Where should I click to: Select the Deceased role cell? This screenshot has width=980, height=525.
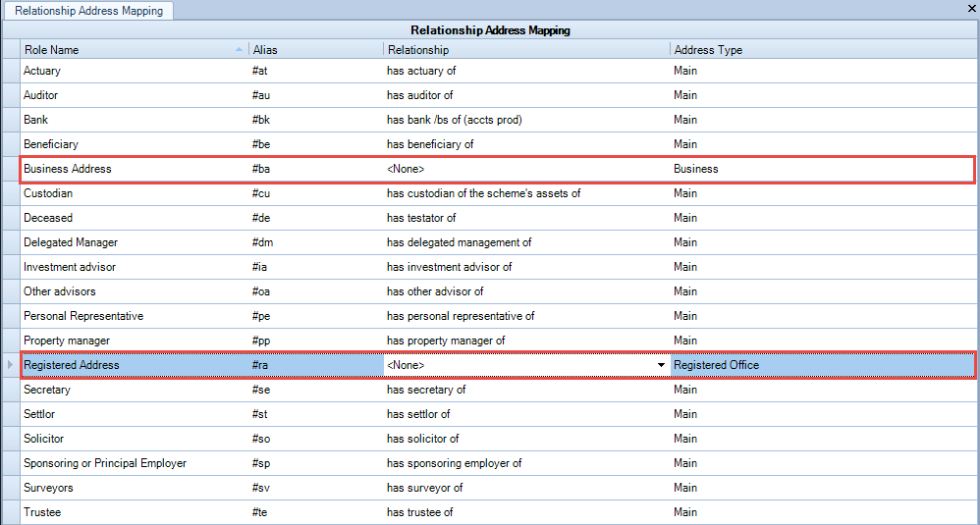134,218
